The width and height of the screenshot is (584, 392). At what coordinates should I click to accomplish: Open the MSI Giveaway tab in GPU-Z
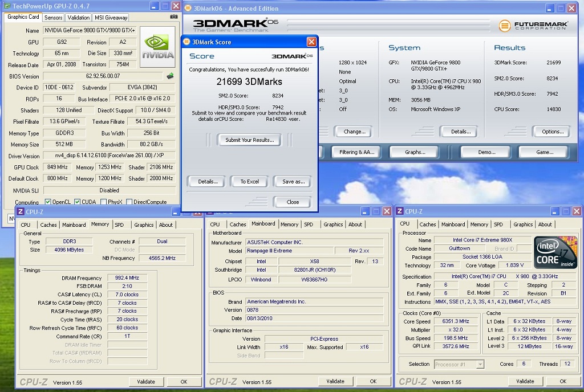[x=111, y=18]
